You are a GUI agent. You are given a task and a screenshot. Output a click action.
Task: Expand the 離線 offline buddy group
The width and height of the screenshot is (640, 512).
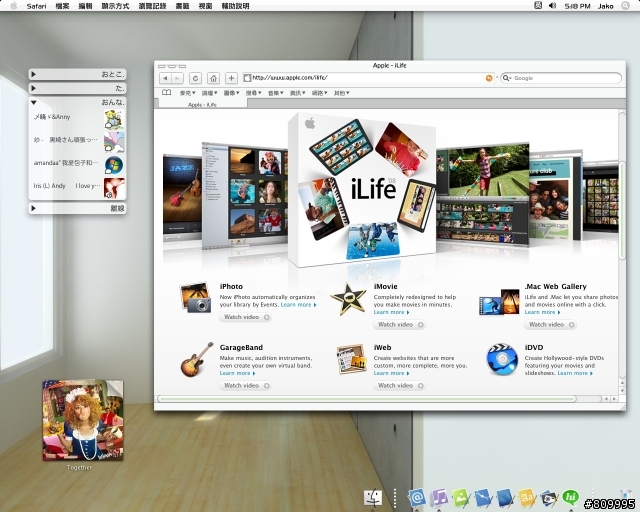33,208
